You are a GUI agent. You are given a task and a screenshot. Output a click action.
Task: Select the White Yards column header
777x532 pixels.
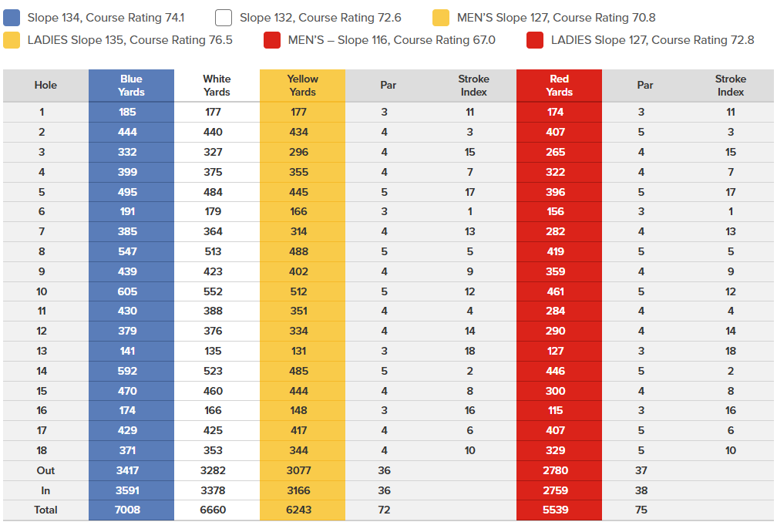coord(217,86)
